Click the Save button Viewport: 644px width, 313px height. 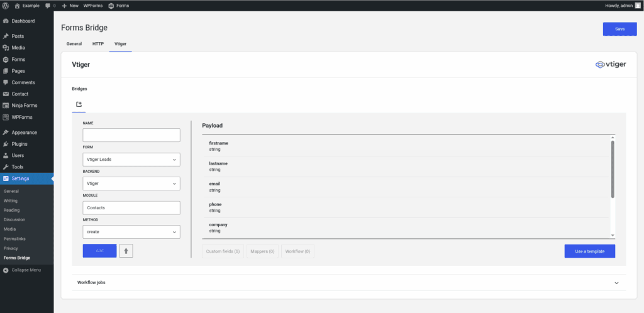[619, 29]
